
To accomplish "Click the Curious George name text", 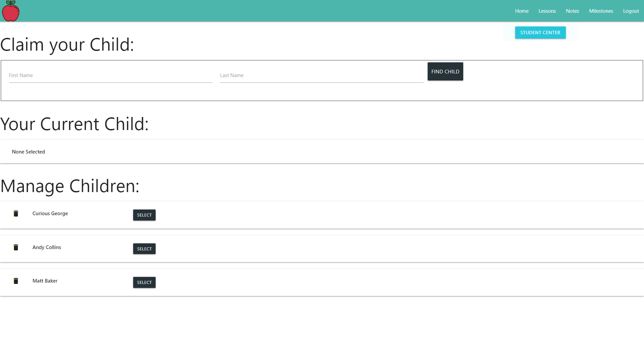I will 50,214.
